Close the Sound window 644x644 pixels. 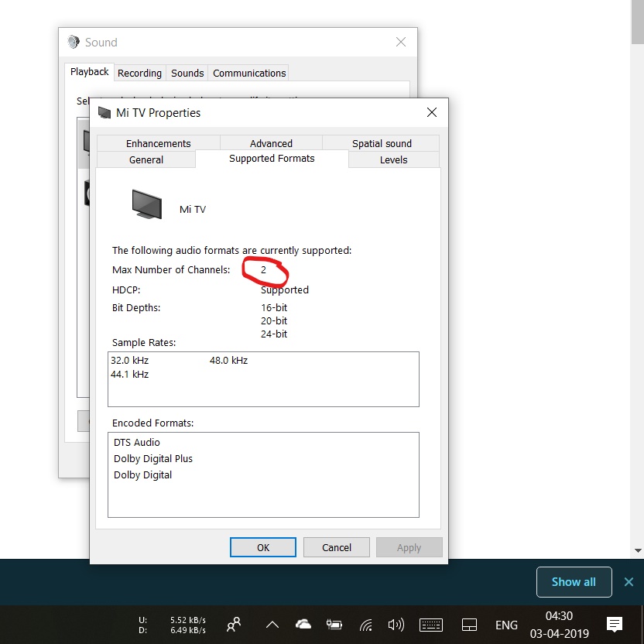point(401,42)
